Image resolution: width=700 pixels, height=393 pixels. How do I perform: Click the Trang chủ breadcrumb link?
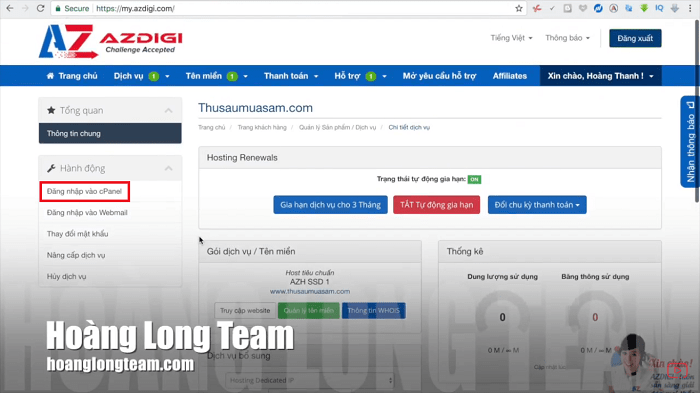coord(212,127)
